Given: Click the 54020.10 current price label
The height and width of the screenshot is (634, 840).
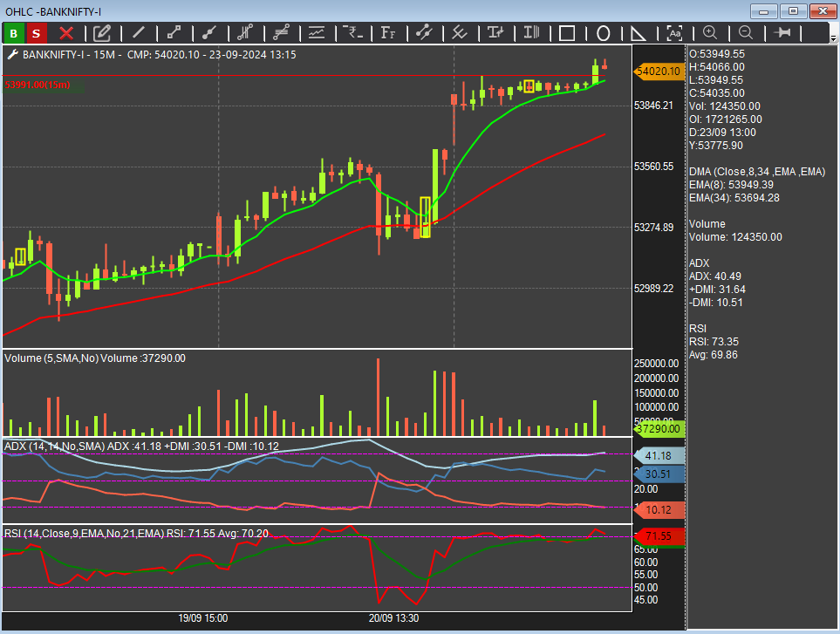Looking at the screenshot, I should 658,72.
